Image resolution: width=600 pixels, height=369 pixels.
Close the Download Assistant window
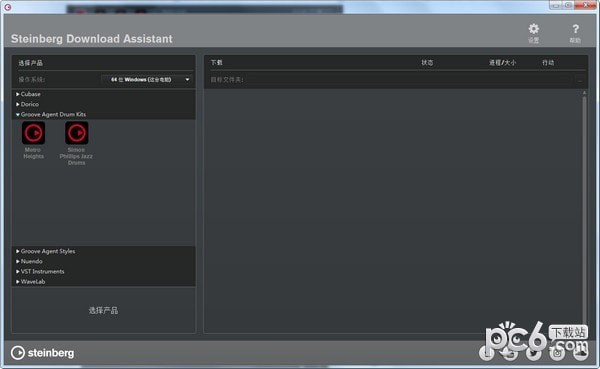point(586,5)
